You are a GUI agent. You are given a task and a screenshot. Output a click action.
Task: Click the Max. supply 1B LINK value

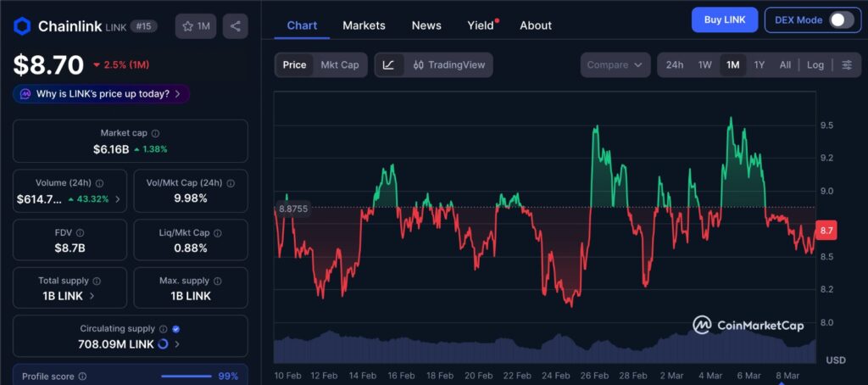coord(191,296)
